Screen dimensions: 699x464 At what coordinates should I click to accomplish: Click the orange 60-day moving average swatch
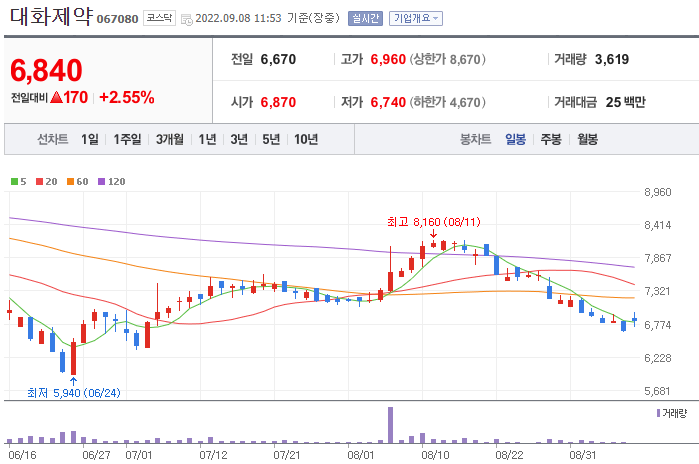pyautogui.click(x=70, y=181)
